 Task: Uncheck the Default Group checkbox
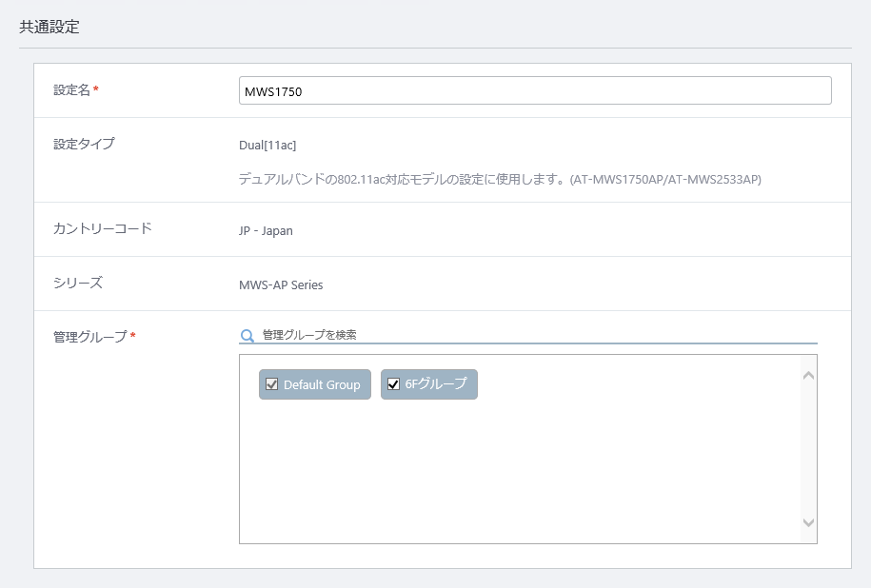(x=271, y=384)
